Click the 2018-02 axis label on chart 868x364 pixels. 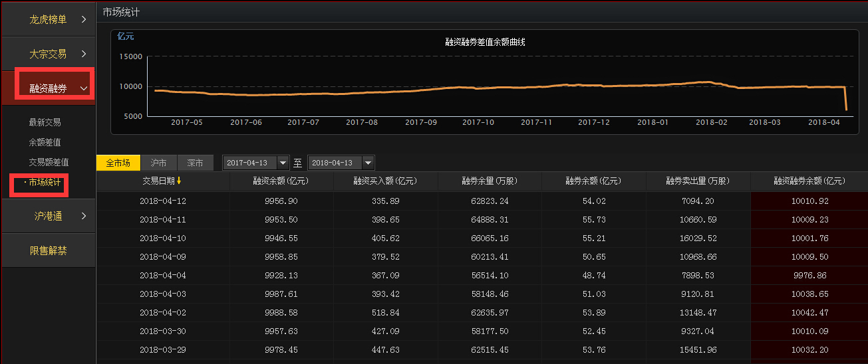(x=712, y=122)
